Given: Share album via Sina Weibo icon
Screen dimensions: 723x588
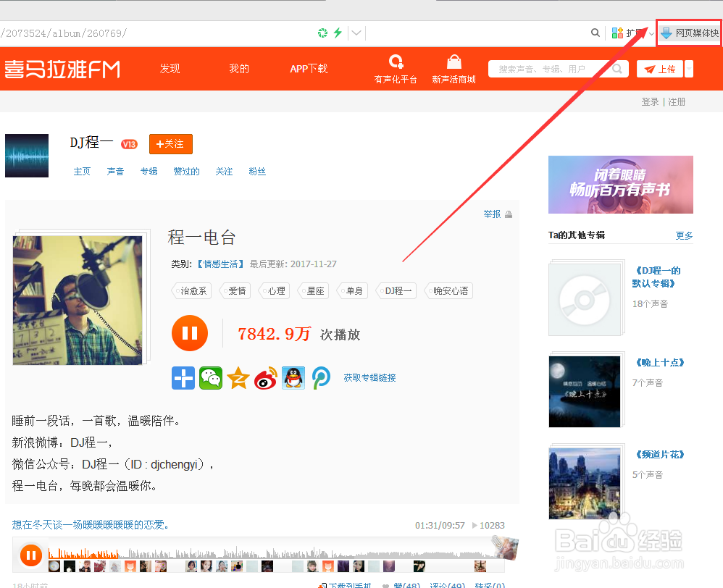Looking at the screenshot, I should [x=266, y=377].
